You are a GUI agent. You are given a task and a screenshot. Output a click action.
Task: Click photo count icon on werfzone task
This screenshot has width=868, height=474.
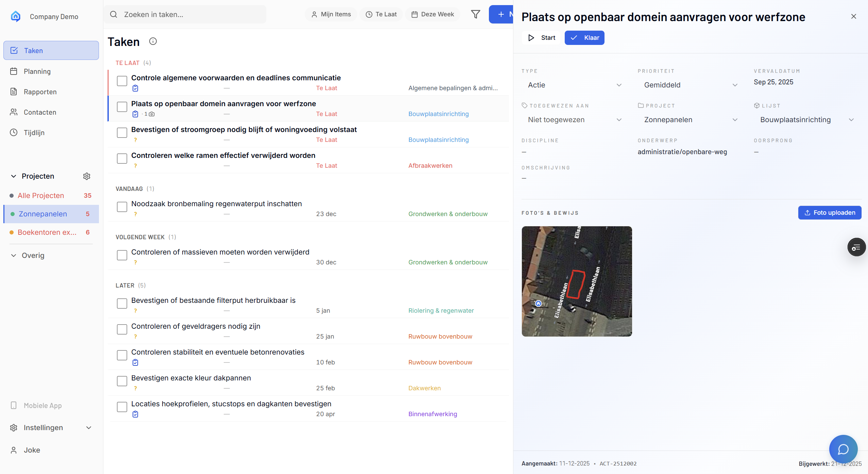point(152,114)
